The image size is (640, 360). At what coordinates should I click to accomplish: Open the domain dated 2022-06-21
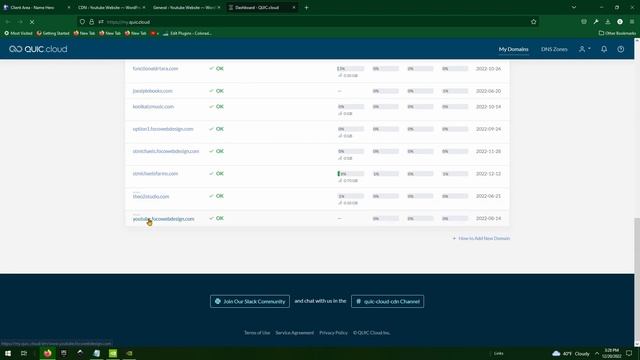[151, 196]
